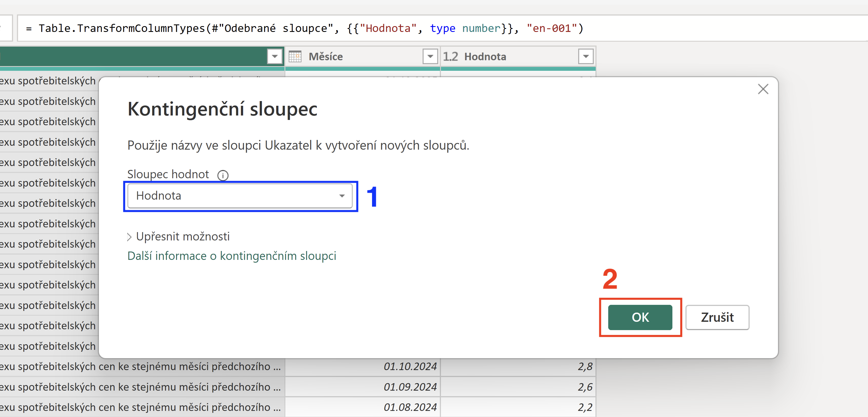This screenshot has width=868, height=417.
Task: Open the Hodnota values column combo box
Action: click(240, 196)
